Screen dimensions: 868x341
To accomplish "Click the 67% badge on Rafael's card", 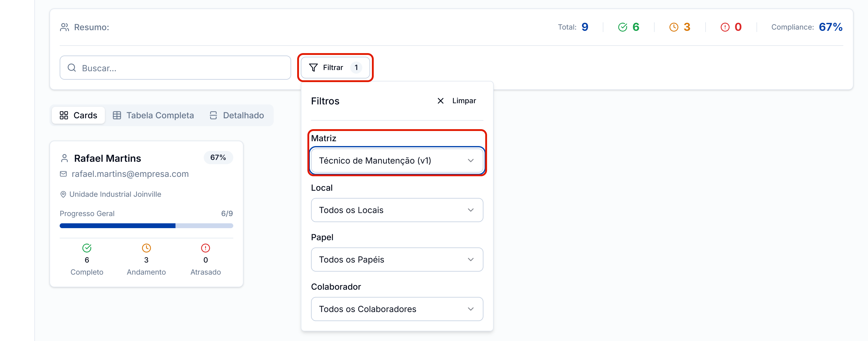I will tap(218, 158).
